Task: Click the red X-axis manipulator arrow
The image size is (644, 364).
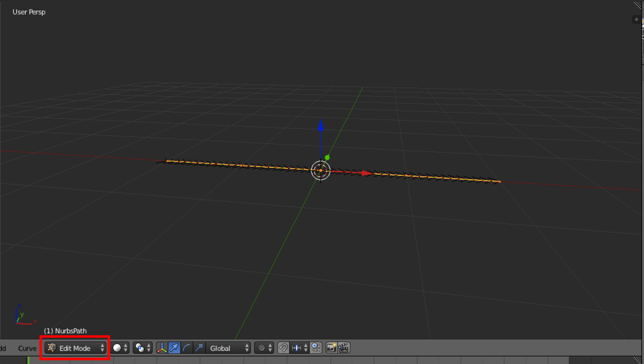Action: 367,173
